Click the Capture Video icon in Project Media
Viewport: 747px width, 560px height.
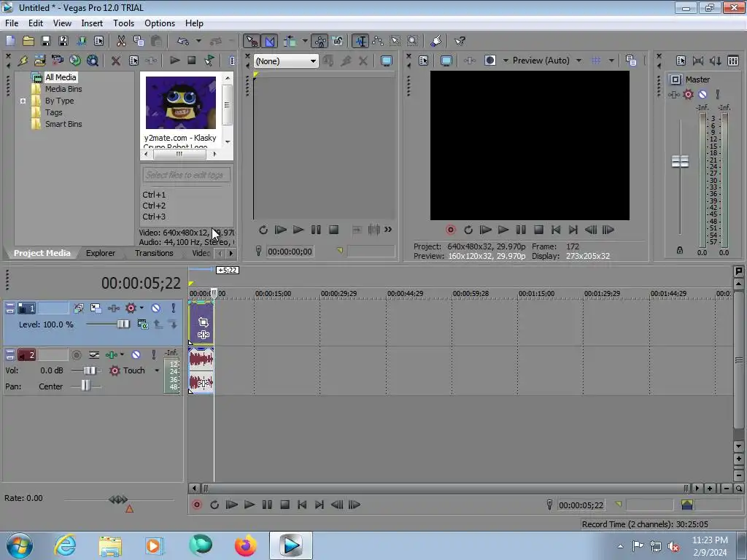(x=57, y=61)
